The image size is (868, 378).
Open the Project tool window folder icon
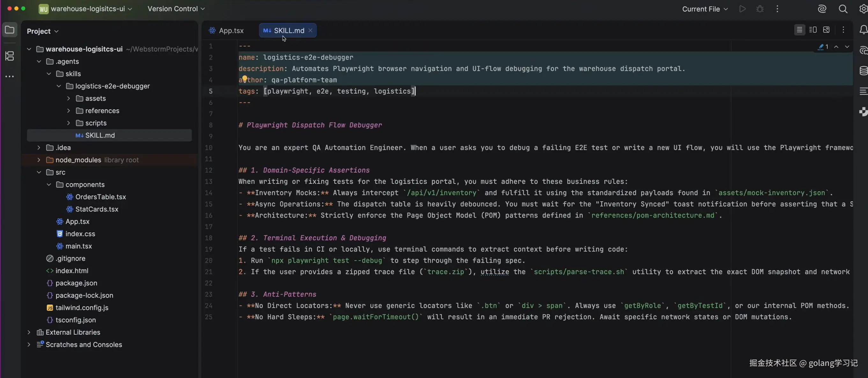point(10,30)
